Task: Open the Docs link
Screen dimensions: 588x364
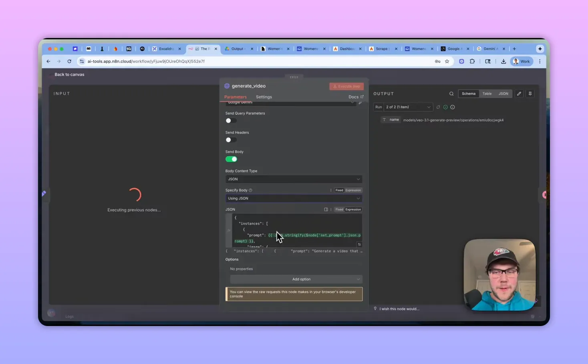Action: click(x=356, y=97)
